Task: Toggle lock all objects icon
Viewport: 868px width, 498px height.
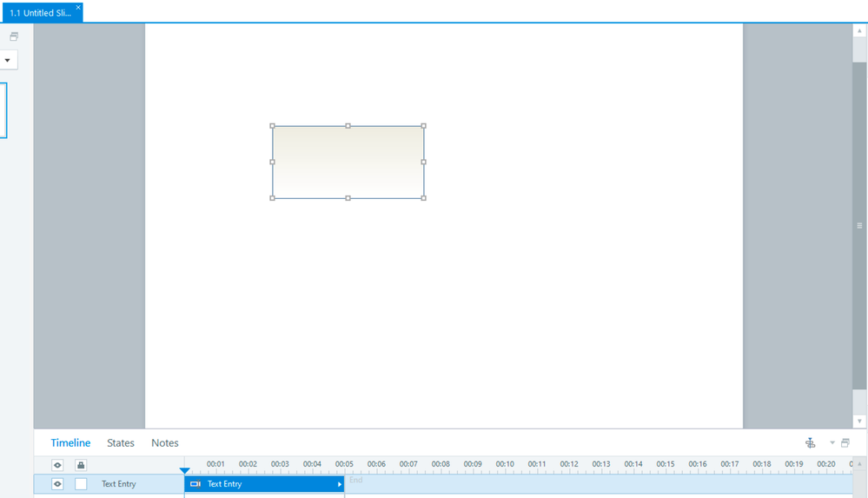Action: 81,465
